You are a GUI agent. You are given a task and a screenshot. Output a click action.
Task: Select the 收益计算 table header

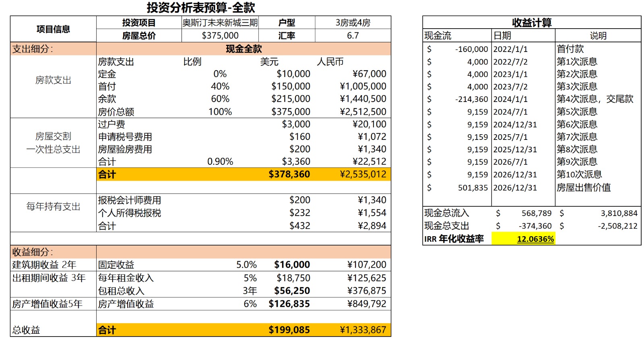coord(532,23)
